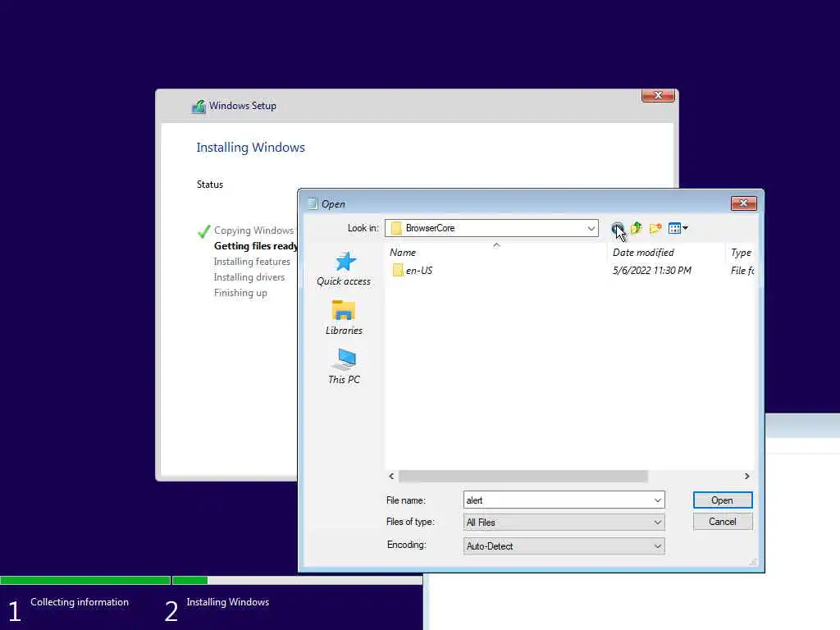Open the View menu icon

[x=678, y=229]
